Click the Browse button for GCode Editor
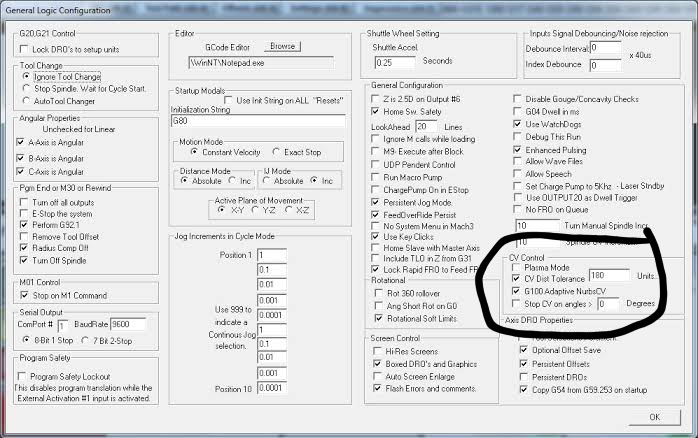698x438 pixels. click(282, 47)
